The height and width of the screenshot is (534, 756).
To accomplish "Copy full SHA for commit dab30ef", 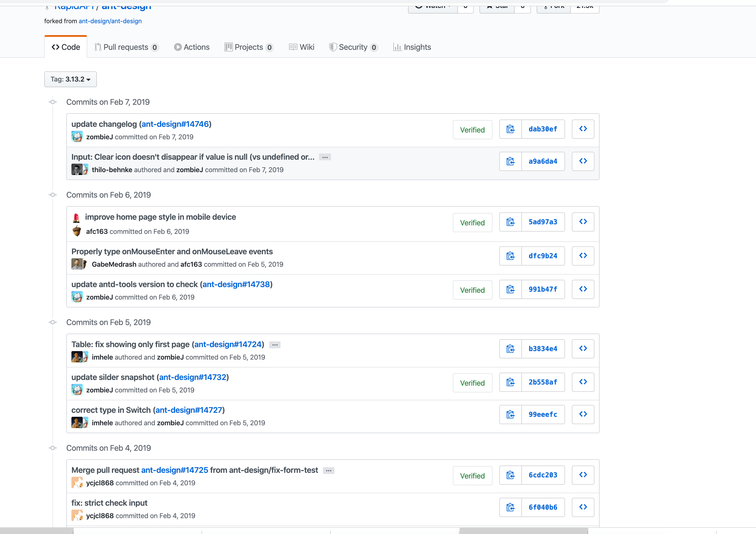I will coord(510,129).
